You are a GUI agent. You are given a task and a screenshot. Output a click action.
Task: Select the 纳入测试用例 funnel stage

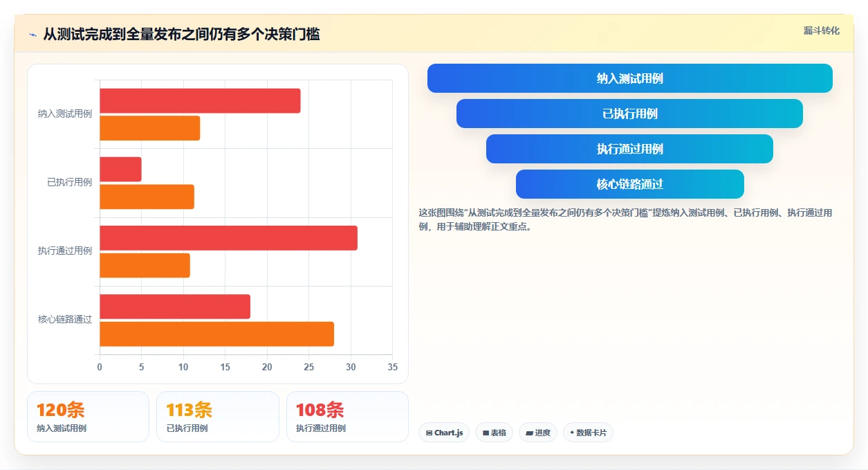[629, 78]
